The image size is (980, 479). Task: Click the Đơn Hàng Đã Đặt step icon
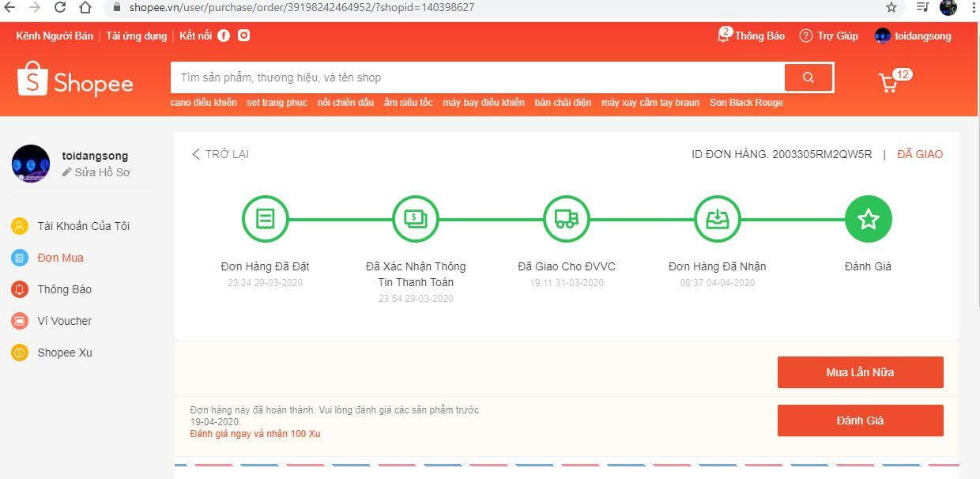tap(265, 219)
